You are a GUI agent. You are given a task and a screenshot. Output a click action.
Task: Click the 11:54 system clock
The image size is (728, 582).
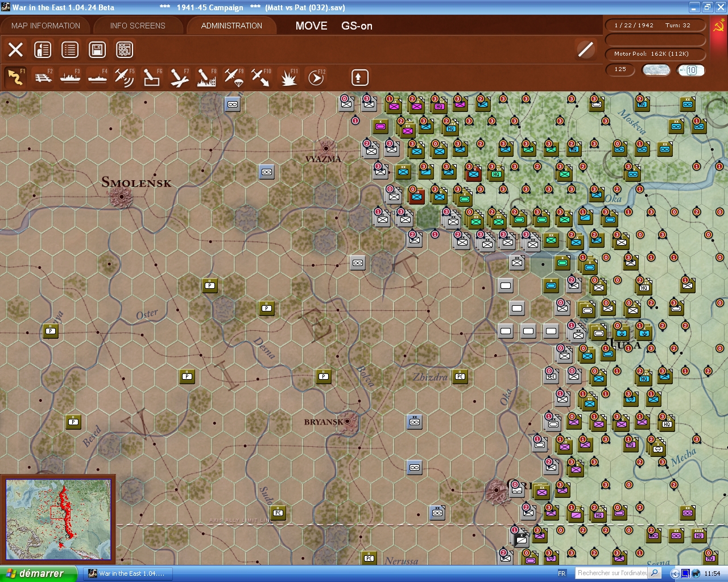pos(712,573)
